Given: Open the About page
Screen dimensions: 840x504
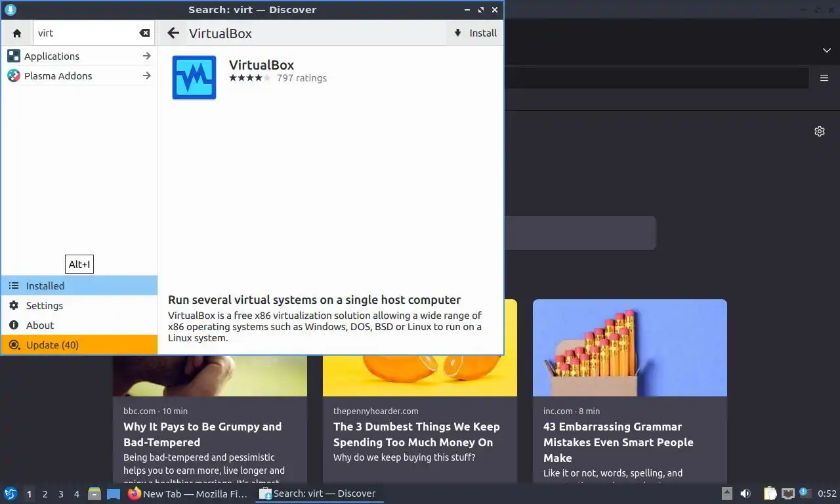Looking at the screenshot, I should coord(79,325).
